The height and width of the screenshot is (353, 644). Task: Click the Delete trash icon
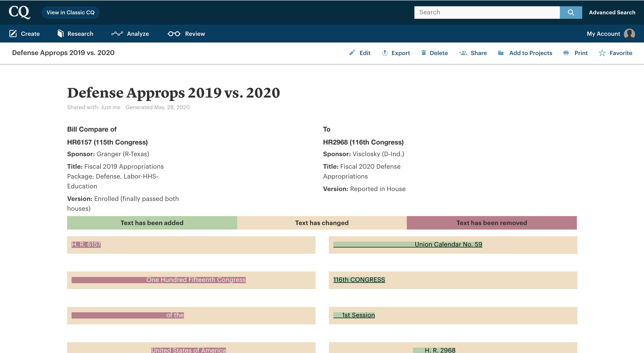(x=424, y=53)
